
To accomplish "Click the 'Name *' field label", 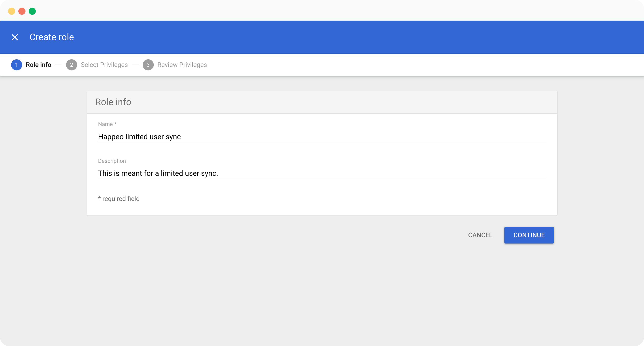I will 107,124.
